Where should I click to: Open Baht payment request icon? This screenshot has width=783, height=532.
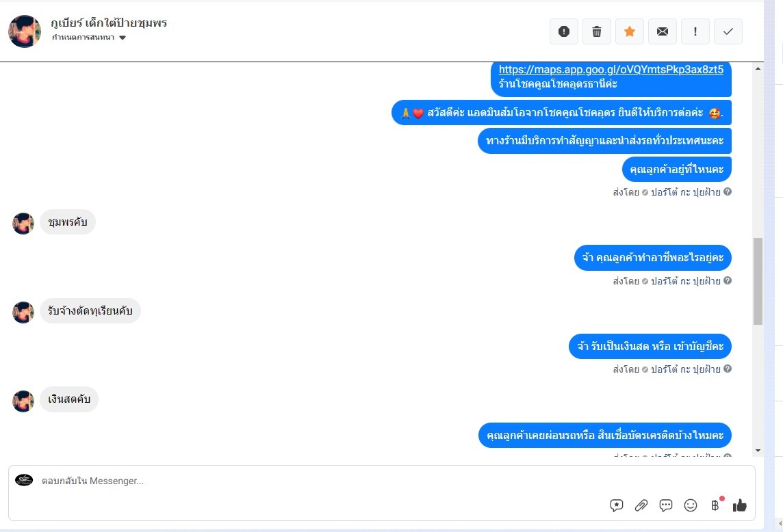pos(716,505)
